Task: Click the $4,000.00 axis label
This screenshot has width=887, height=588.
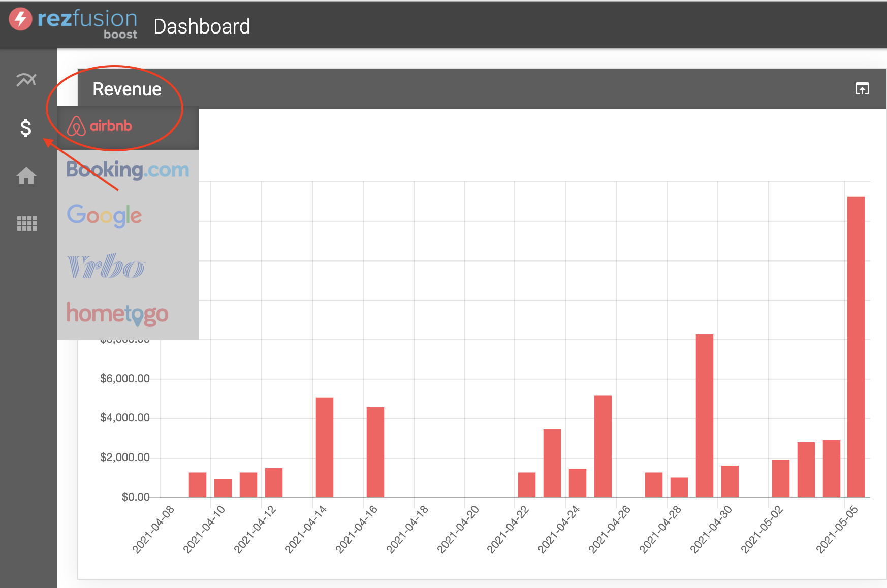Action: pos(125,418)
